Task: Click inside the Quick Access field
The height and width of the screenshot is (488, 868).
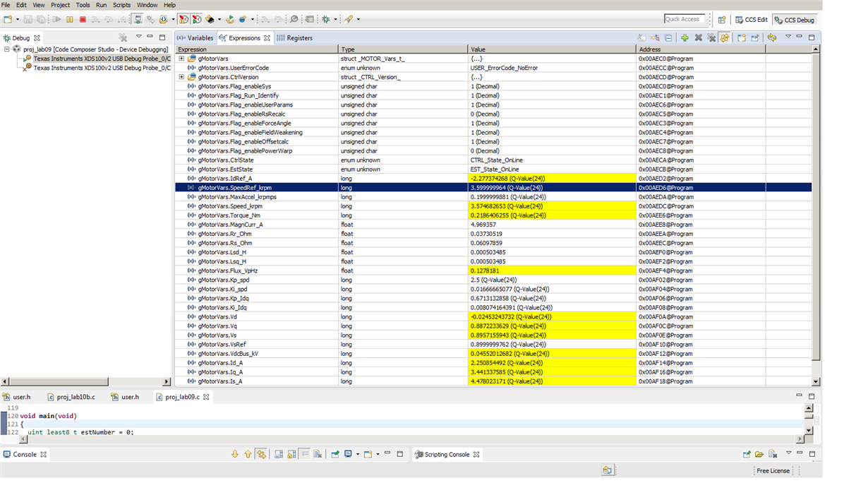Action: click(x=685, y=19)
